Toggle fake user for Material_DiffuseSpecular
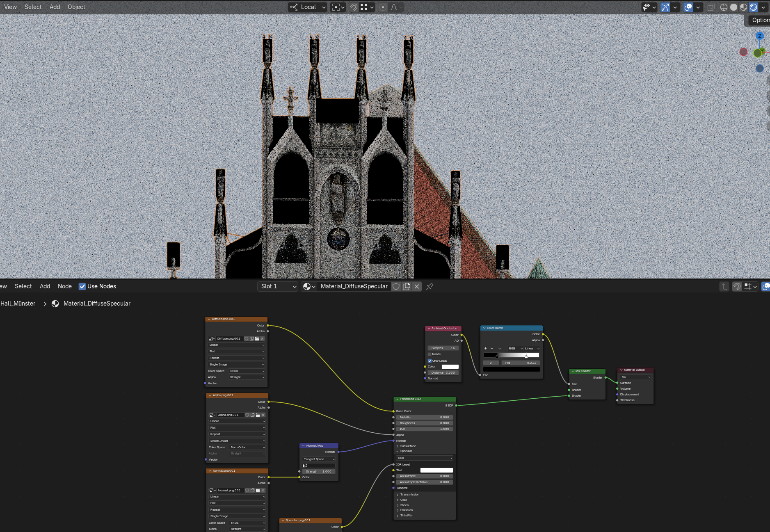Viewport: 770px width, 532px height. pos(396,286)
